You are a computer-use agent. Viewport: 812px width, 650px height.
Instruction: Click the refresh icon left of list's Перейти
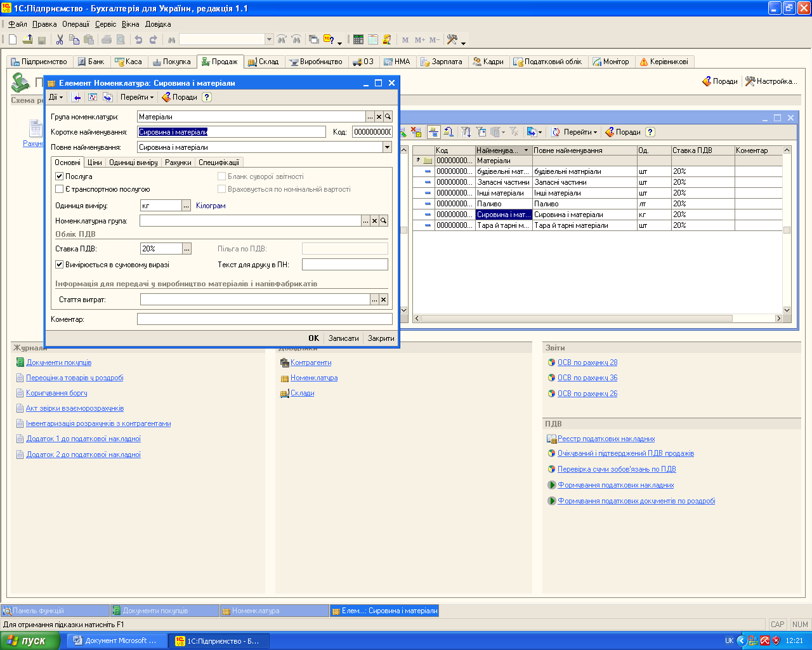pos(556,132)
